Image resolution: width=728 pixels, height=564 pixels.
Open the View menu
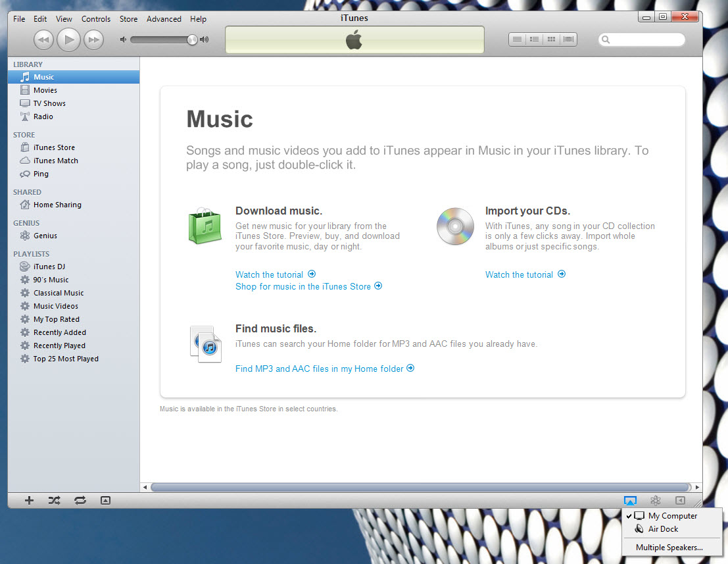click(x=64, y=19)
